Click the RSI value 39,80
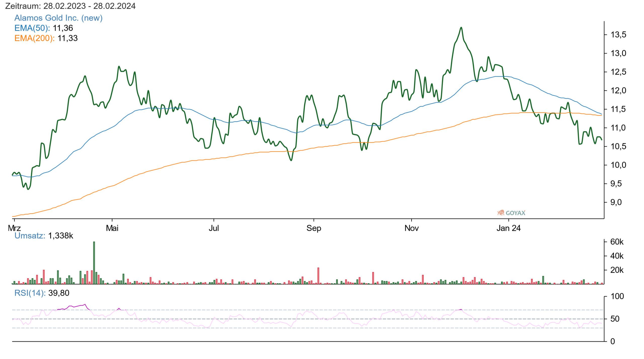644x359 pixels. click(x=59, y=293)
